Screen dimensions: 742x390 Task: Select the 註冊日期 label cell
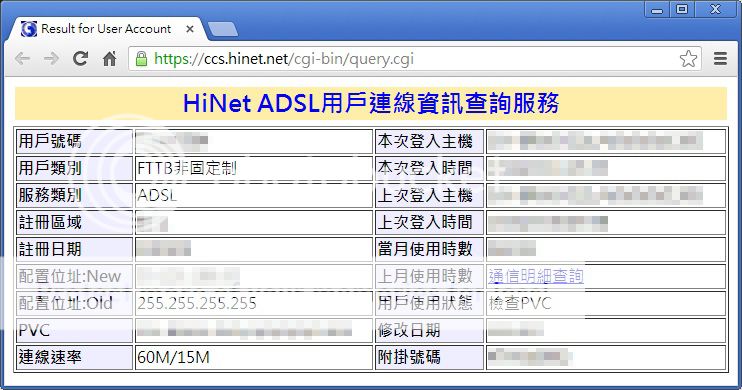pos(74,249)
